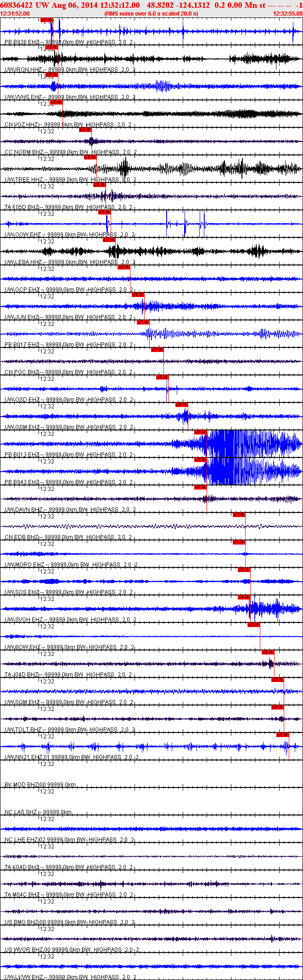This screenshot has height=980, width=303.
Task: Click the pick marker on the UW GSM trace
Action: pyautogui.click(x=181, y=404)
